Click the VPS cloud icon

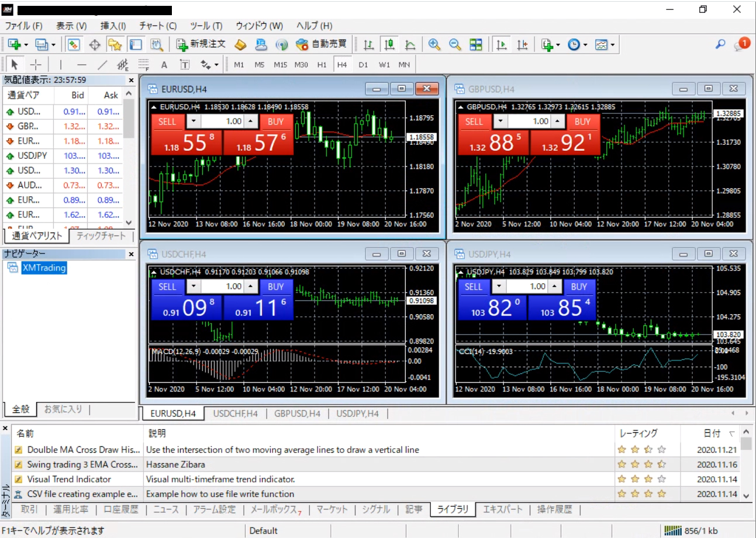(x=261, y=44)
